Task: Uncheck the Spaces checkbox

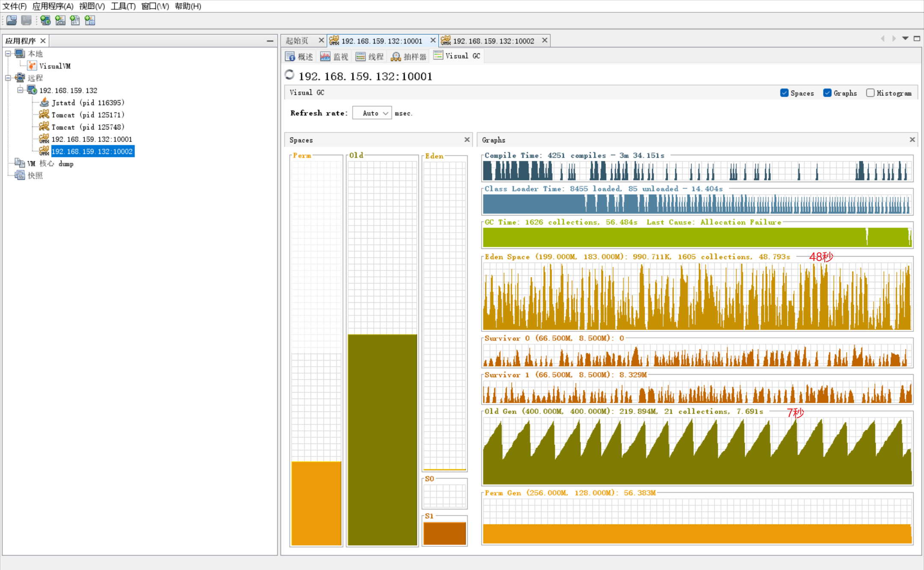Action: [784, 93]
